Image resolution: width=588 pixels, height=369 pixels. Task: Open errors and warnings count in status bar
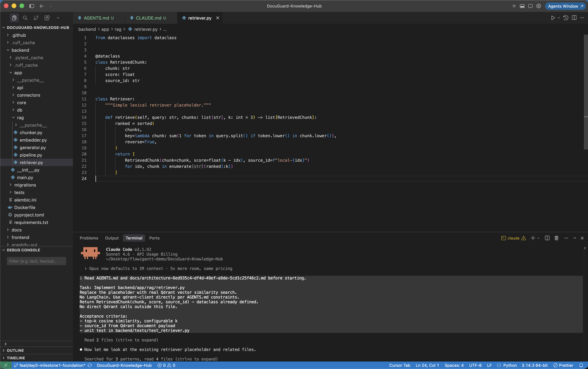tap(167, 365)
